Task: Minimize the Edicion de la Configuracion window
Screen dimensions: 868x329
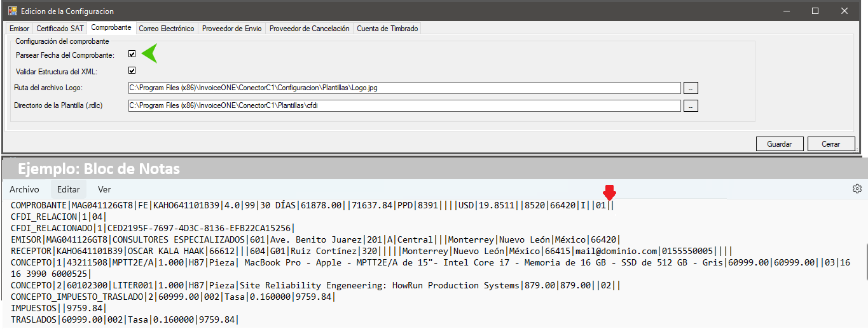Action: point(786,11)
